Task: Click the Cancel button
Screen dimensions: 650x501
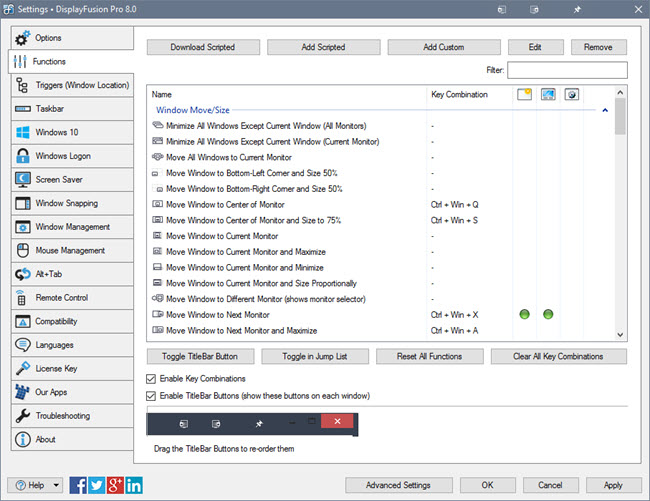Action: click(551, 485)
